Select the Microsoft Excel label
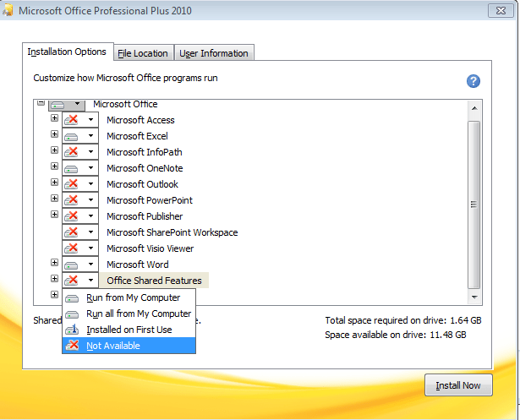Image resolution: width=520 pixels, height=420 pixels. 137,136
